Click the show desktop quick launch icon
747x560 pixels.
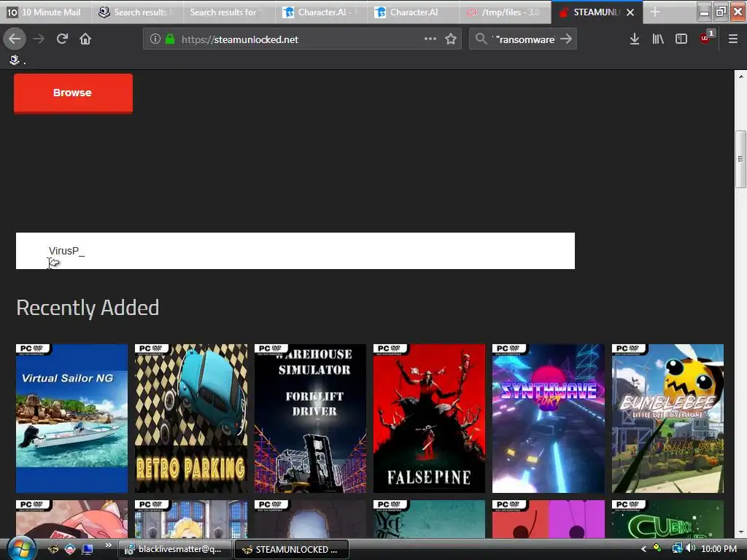point(88,549)
